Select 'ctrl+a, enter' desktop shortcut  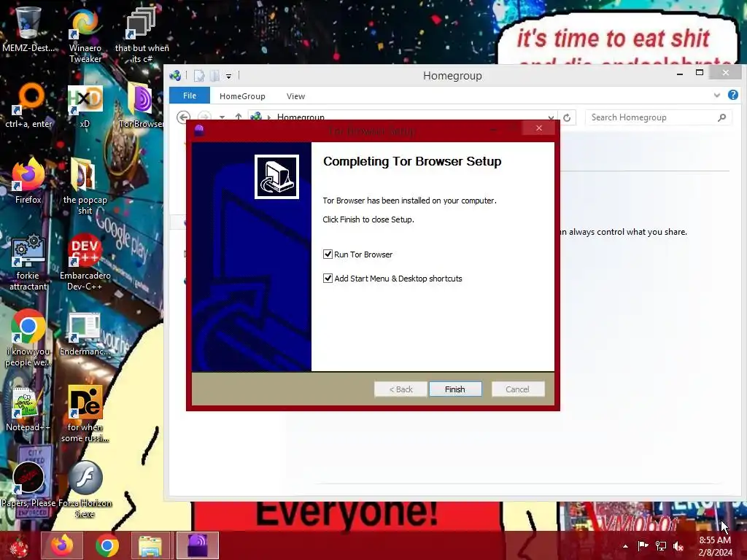[x=28, y=106]
